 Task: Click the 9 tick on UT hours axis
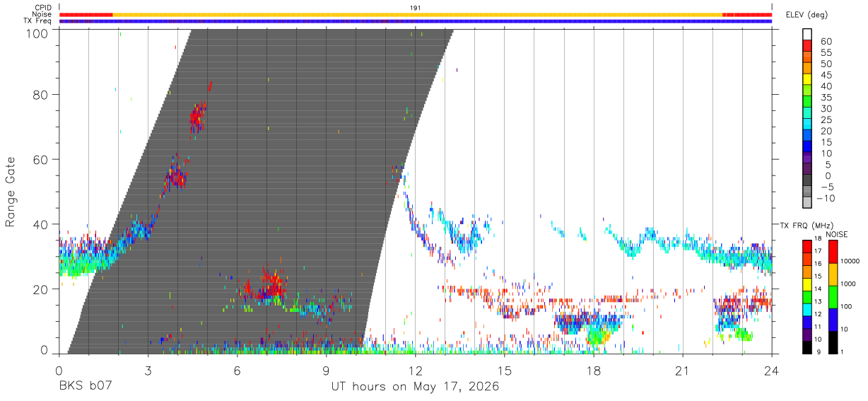click(326, 371)
